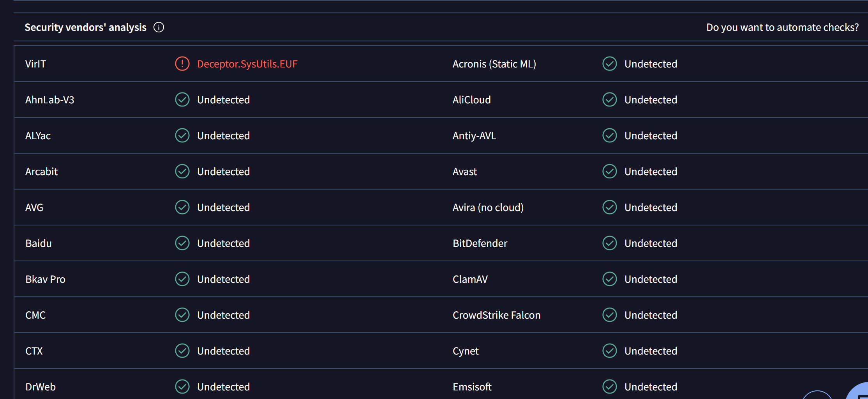Click the DrWeb checkmark status icon
Image resolution: width=868 pixels, height=399 pixels.
click(182, 387)
